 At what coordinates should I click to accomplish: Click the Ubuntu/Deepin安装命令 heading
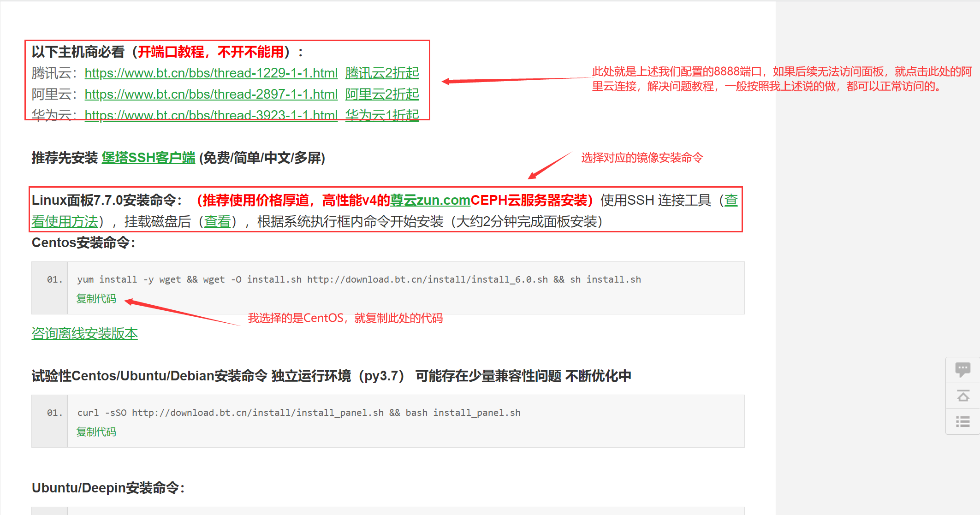108,488
